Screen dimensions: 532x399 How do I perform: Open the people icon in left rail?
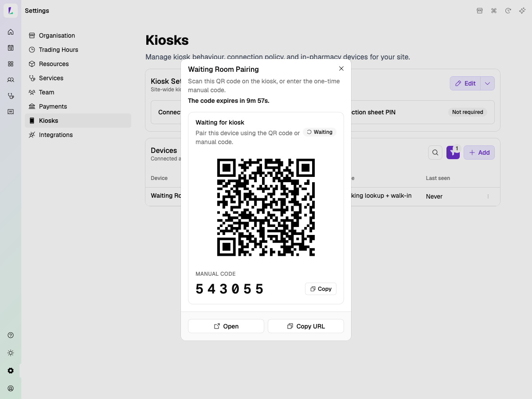11,80
